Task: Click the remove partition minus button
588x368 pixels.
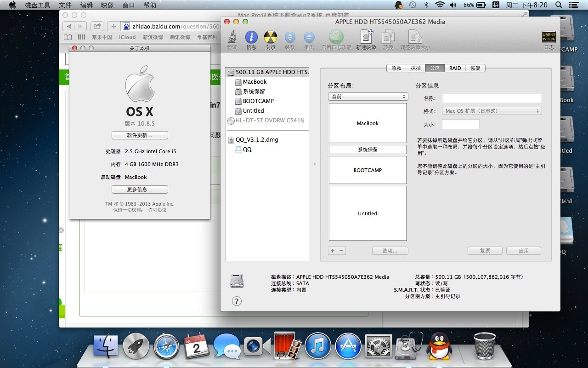Action: [x=341, y=251]
